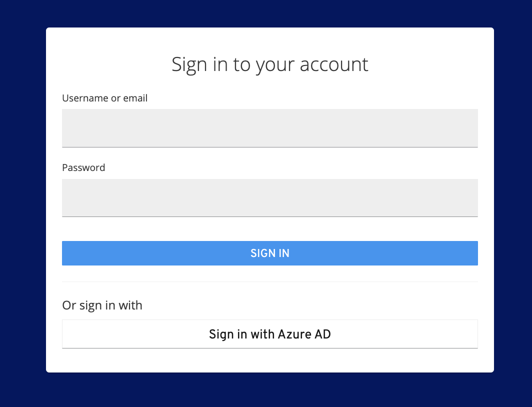Click the divider line below SIGN IN
Image resolution: width=532 pixels, height=407 pixels.
click(269, 281)
